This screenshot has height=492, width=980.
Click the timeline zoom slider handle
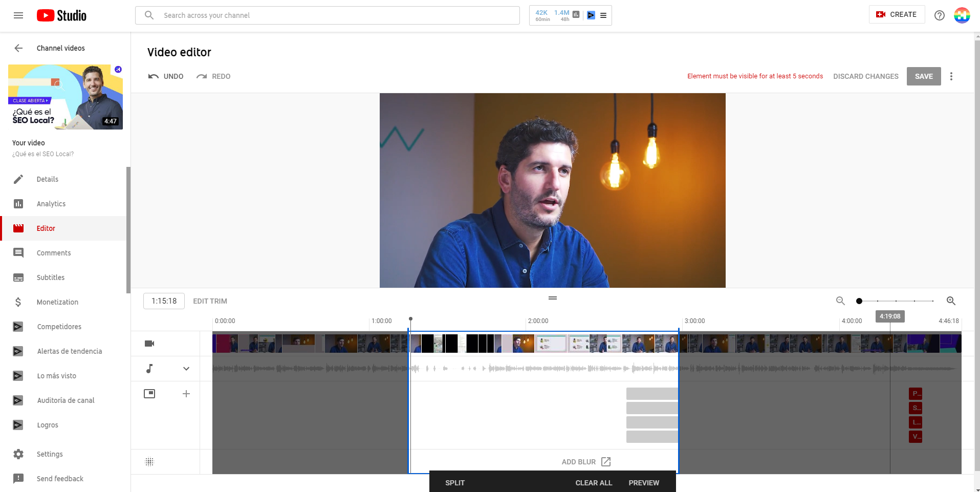click(859, 301)
